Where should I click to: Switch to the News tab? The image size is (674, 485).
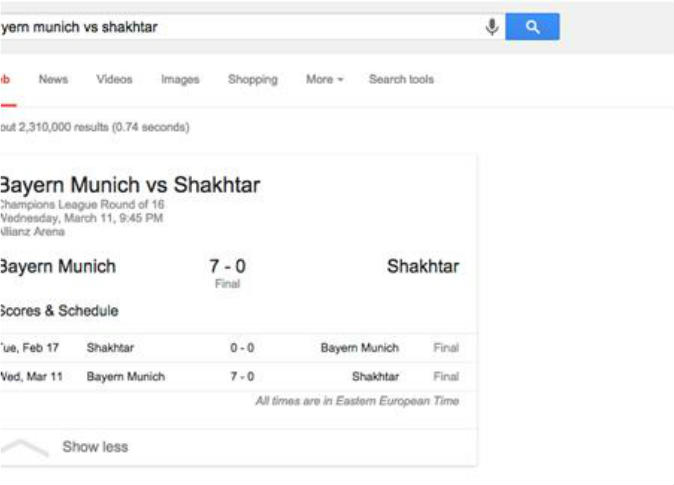(x=53, y=80)
